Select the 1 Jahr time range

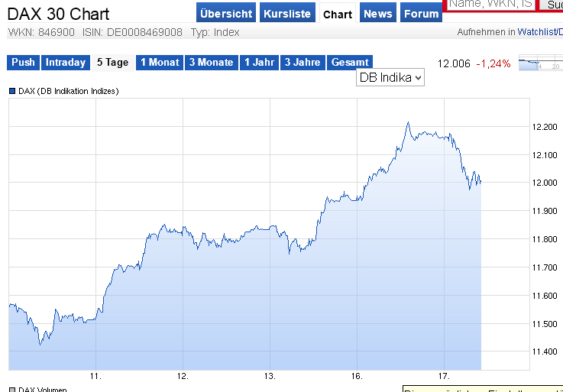[x=259, y=63]
